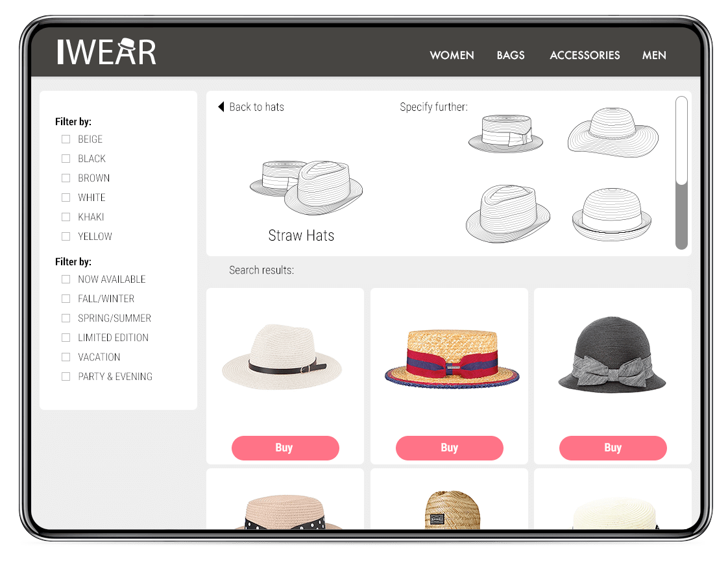Toggle the SPRING/SUMMER filter checkbox
The image size is (728, 561).
[x=66, y=318]
